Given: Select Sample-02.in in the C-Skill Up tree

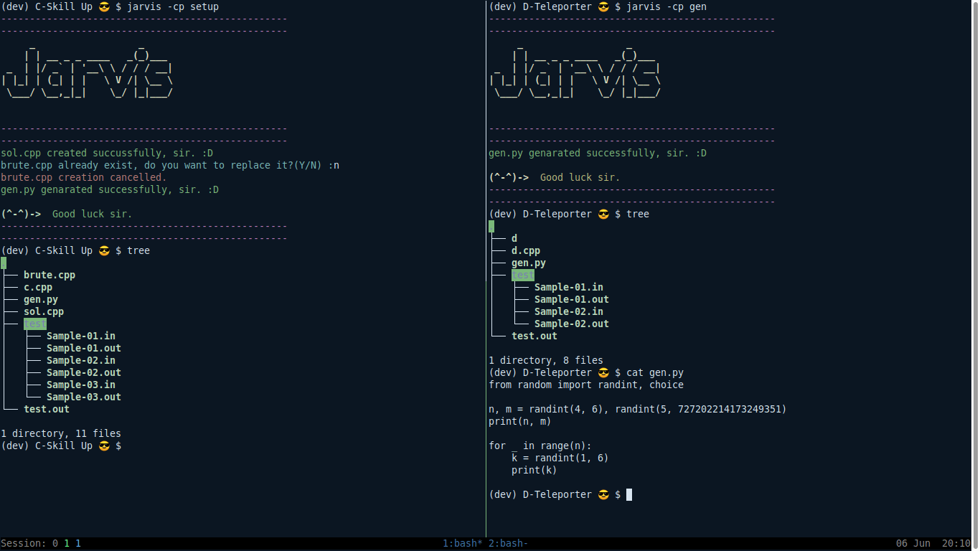Looking at the screenshot, I should coord(81,360).
